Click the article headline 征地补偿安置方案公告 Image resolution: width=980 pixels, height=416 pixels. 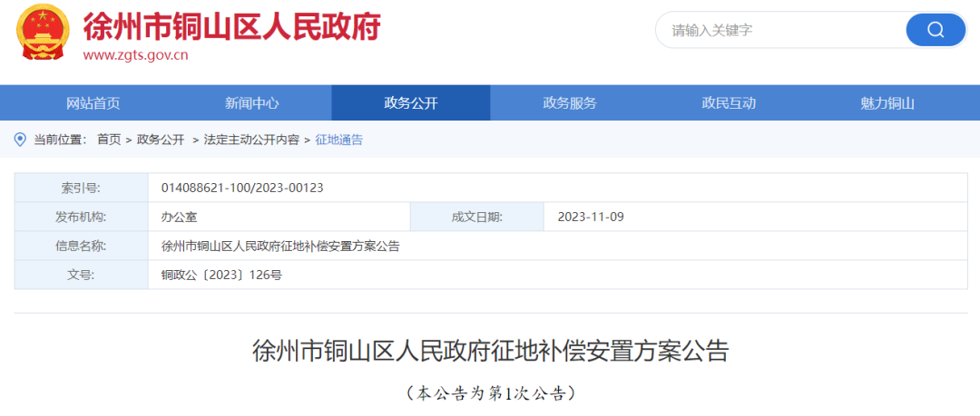[x=491, y=352]
